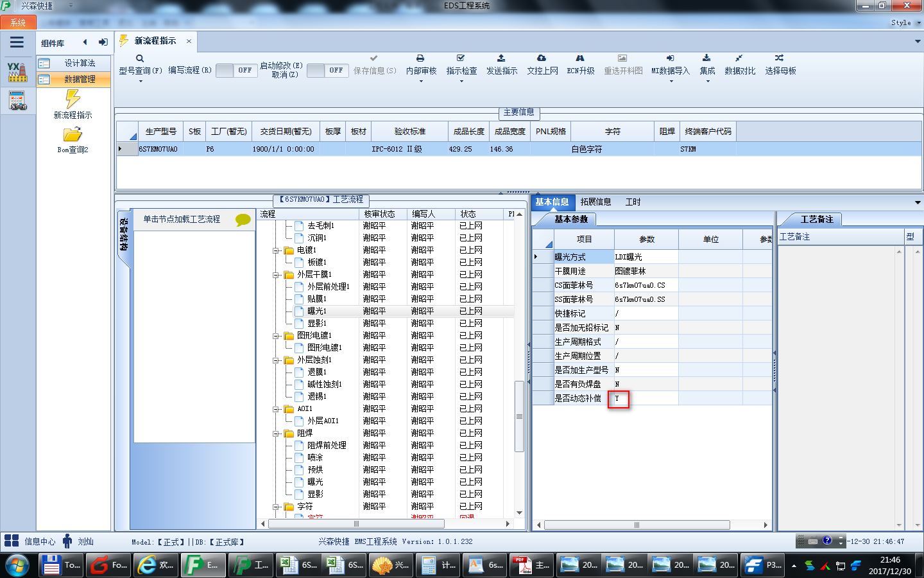The width and height of the screenshot is (924, 578).
Task: Open Windows Start button
Action: [x=17, y=565]
